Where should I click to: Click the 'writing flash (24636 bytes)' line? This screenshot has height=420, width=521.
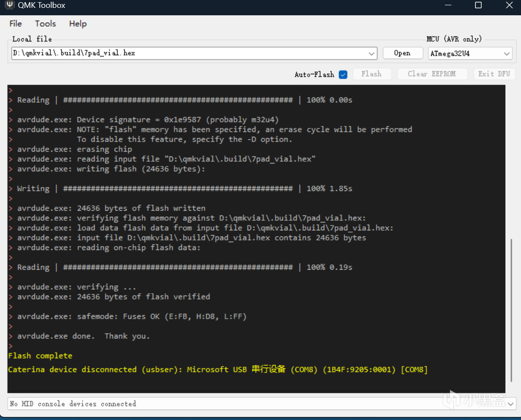coord(111,169)
